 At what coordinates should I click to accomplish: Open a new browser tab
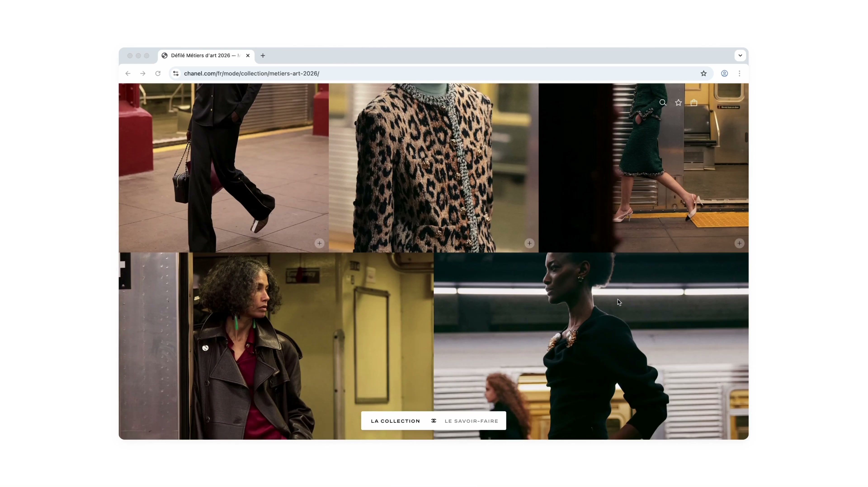tap(263, 56)
